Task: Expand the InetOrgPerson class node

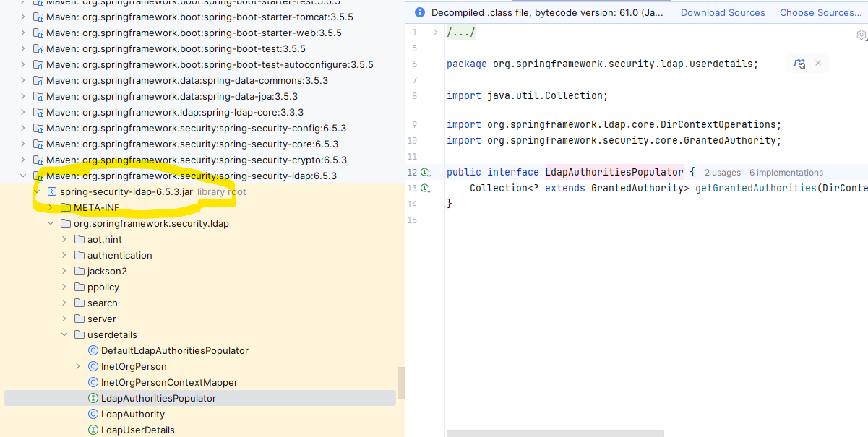Action: coord(77,367)
